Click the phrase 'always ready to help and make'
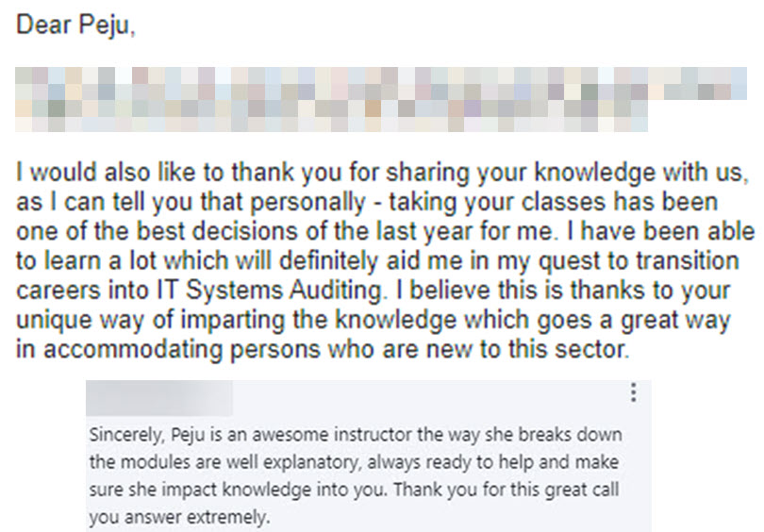Screen dimensions: 764x532 (493, 462)
